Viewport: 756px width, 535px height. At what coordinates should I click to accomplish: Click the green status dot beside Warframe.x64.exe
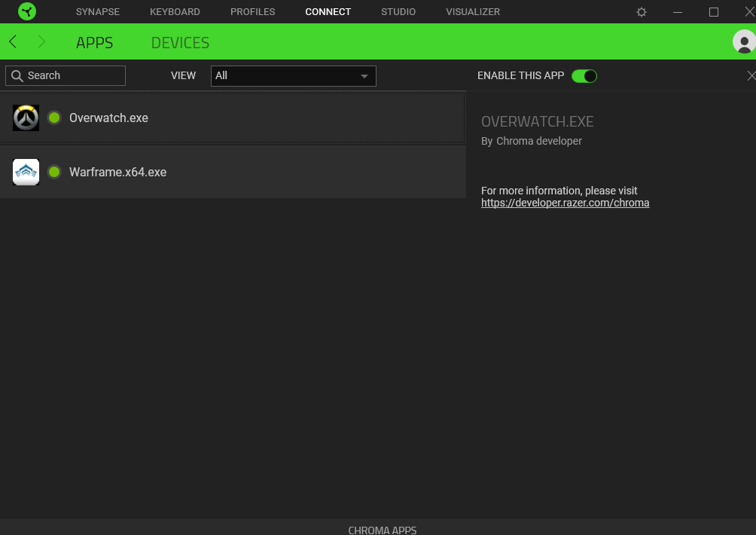coord(54,172)
